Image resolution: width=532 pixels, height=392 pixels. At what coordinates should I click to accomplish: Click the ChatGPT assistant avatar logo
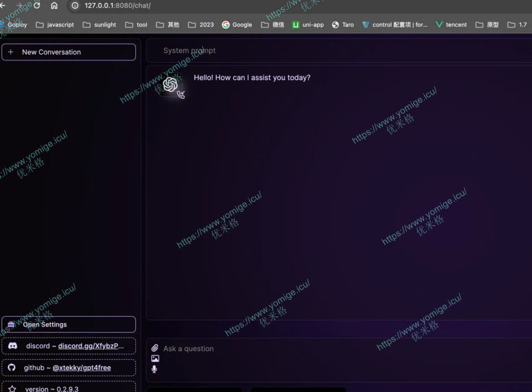(170, 84)
